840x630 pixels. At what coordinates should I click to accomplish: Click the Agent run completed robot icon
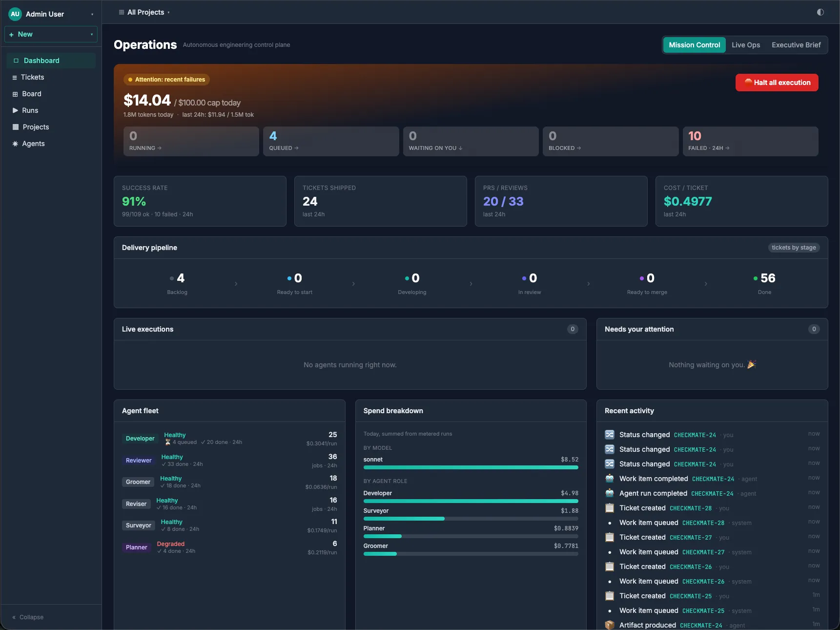click(x=610, y=493)
